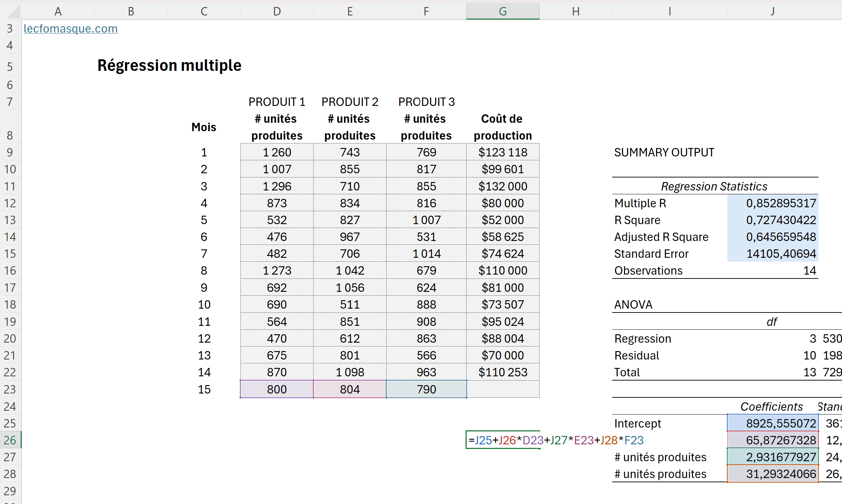This screenshot has width=842, height=504.
Task: Select cost cell $123 118
Action: (502, 152)
